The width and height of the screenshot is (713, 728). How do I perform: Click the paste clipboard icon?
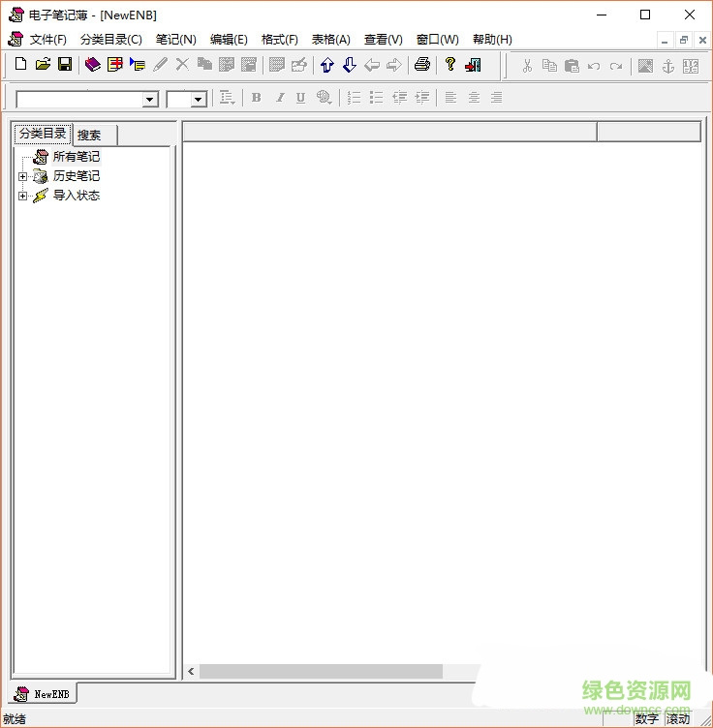(x=572, y=66)
